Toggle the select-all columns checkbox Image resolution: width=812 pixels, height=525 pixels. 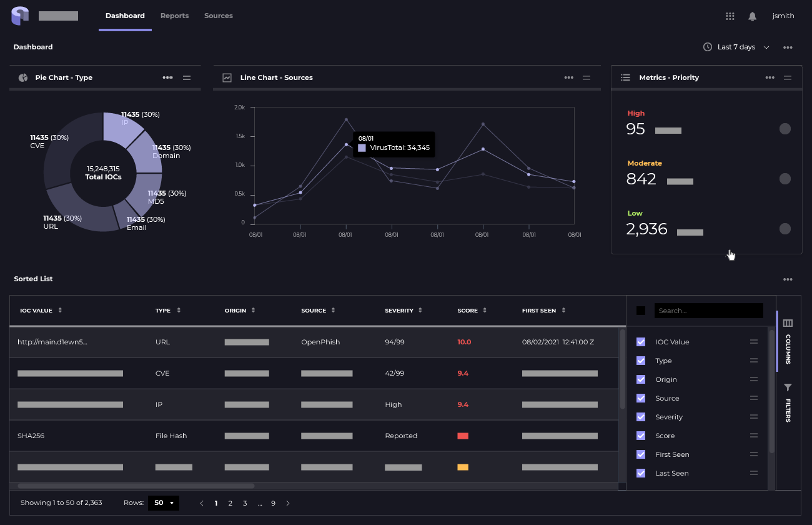click(x=641, y=311)
